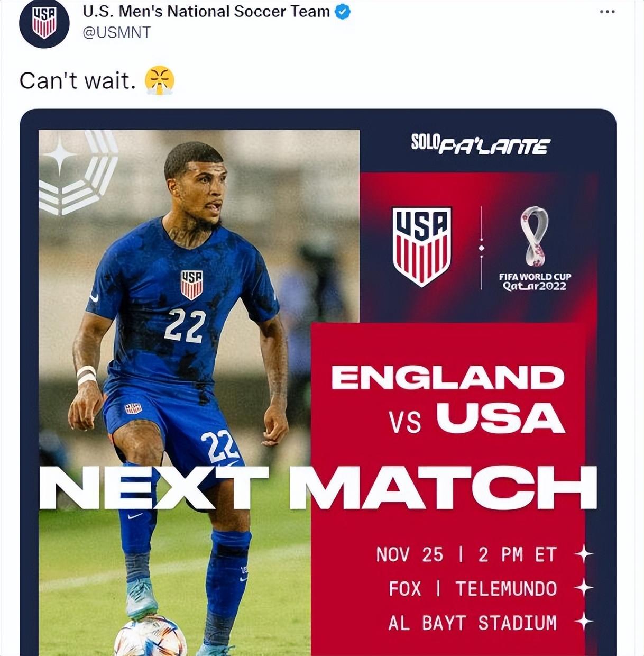Select the "Can't wait." tweet text
Viewport: 644px width, 656px height.
click(x=78, y=81)
